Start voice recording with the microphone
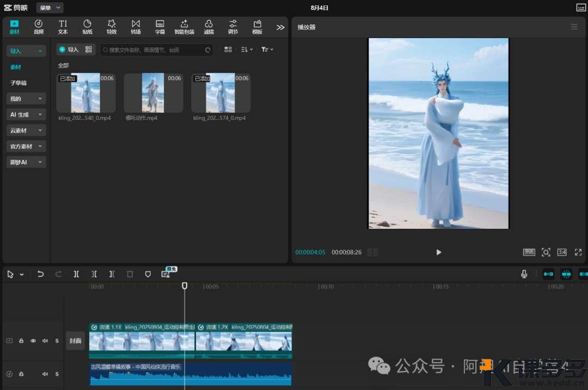Viewport: 588px width, 390px height. point(524,274)
